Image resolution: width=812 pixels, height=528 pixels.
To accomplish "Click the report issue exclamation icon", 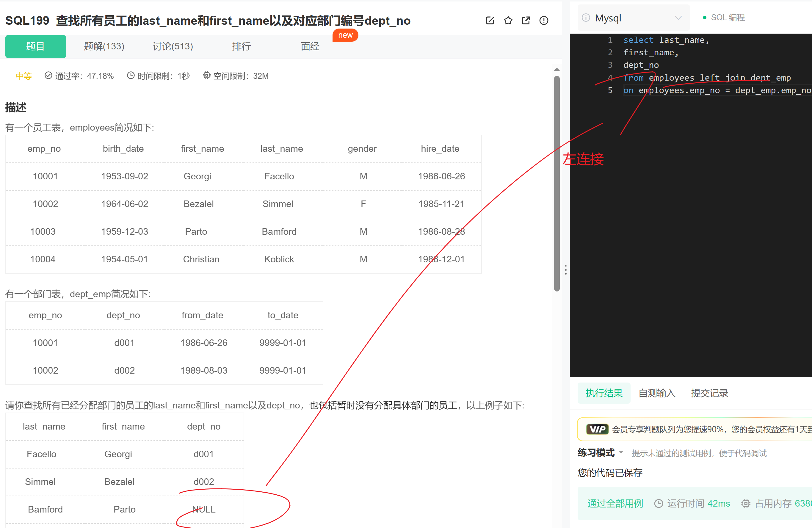I will click(544, 21).
